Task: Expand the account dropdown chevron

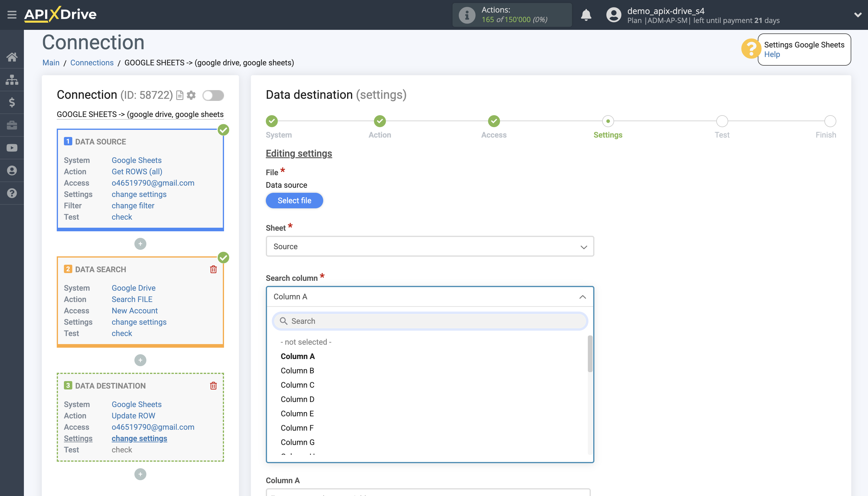Action: coord(858,15)
